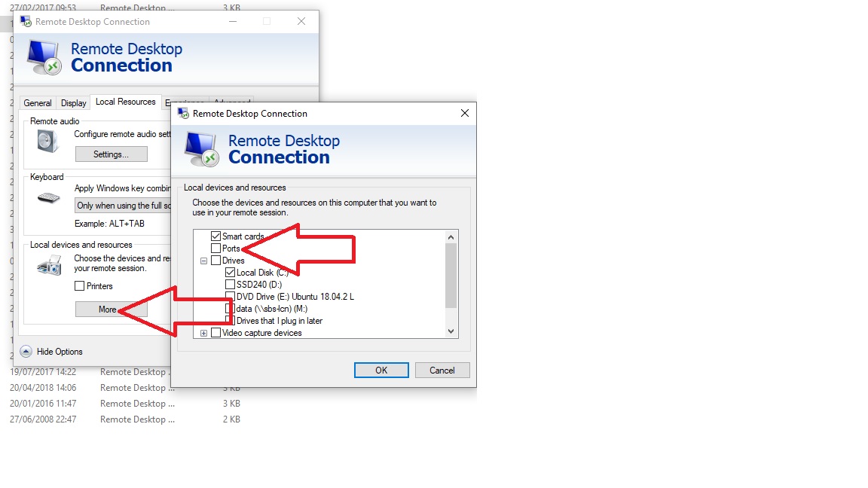This screenshot has width=868, height=488.
Task: Select file row dated 20/01/2016 11:47
Action: (x=125, y=404)
